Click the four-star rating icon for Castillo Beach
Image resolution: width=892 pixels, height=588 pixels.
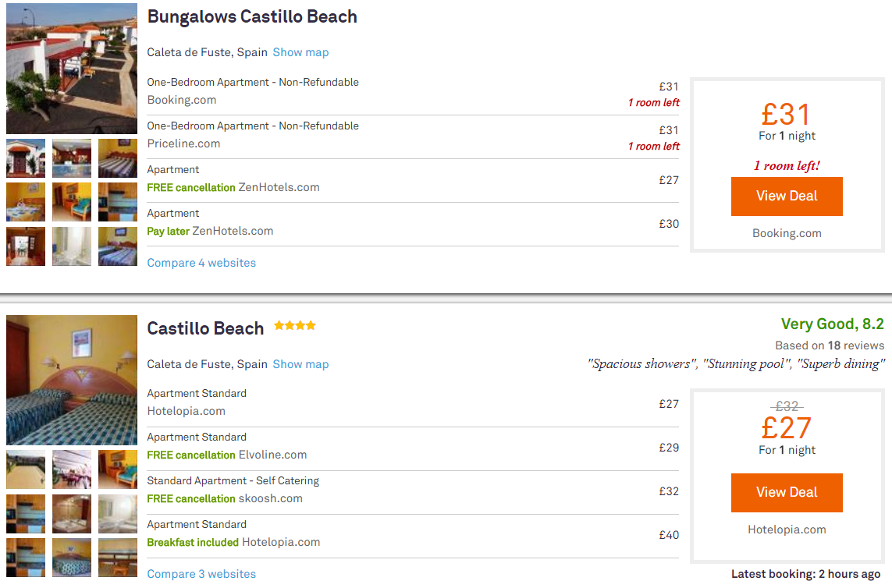click(295, 326)
